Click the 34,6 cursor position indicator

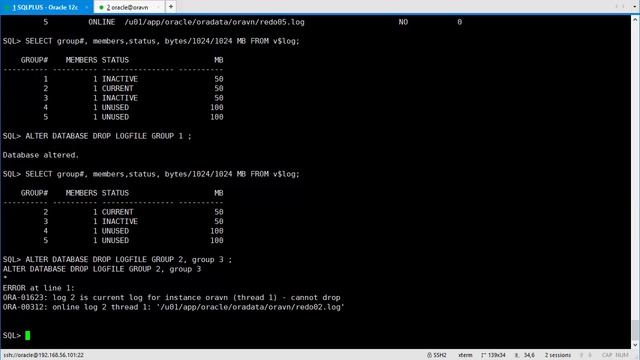click(525, 355)
